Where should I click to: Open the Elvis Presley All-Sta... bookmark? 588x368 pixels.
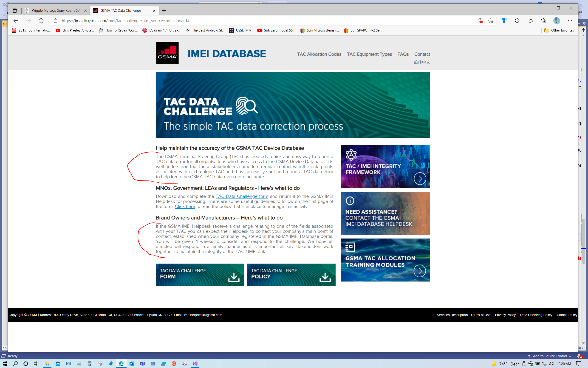[75, 30]
